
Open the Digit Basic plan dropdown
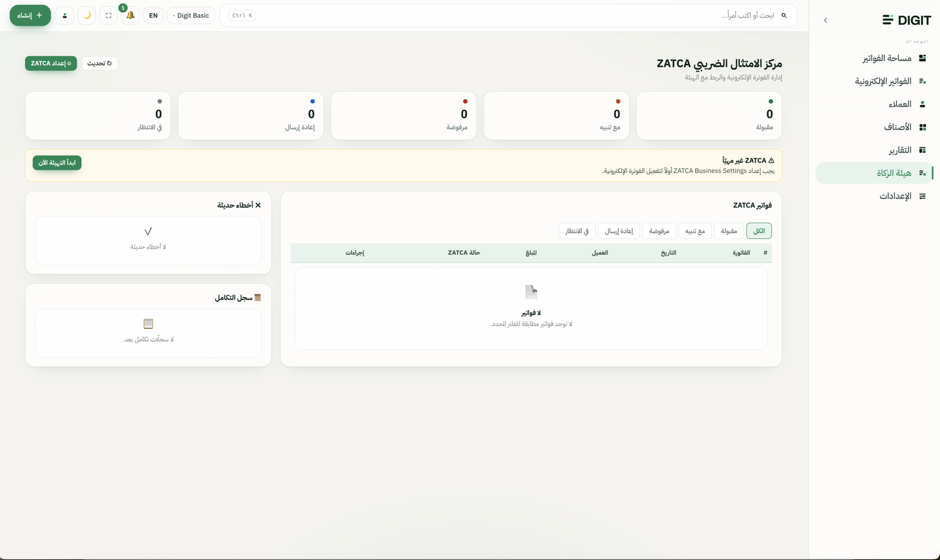click(191, 15)
